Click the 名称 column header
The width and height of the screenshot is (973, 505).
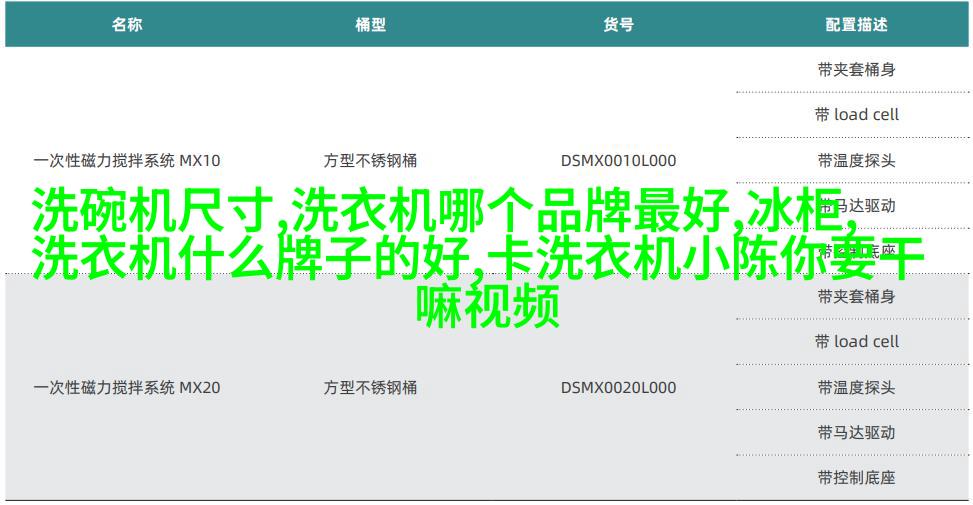(127, 25)
